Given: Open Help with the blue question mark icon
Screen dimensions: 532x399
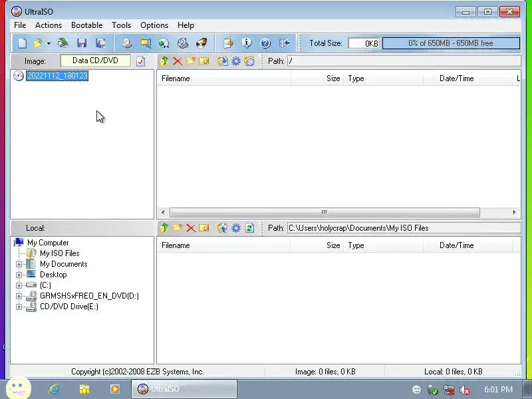Looking at the screenshot, I should tap(265, 43).
